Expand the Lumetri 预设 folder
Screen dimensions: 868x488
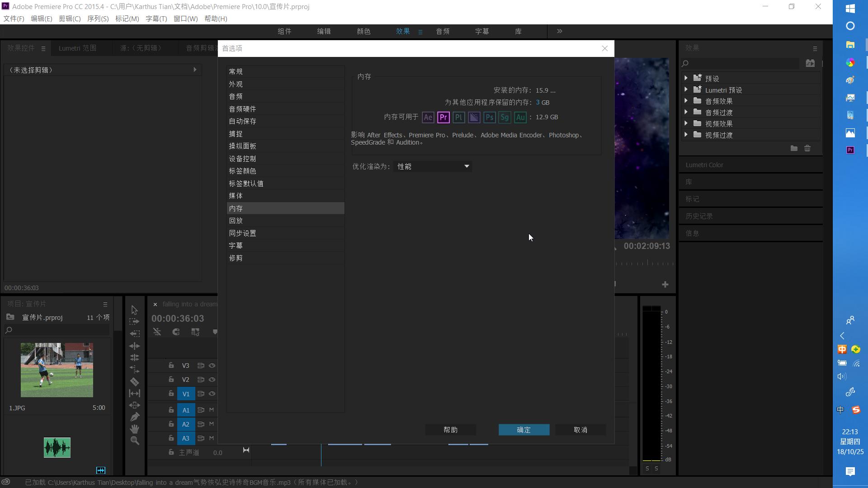pyautogui.click(x=686, y=89)
